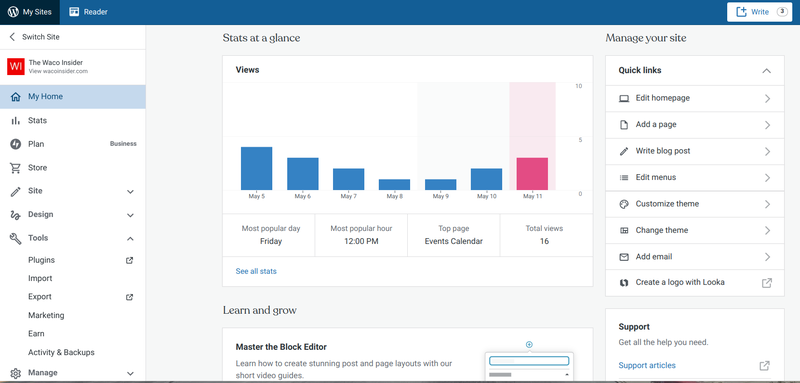Click the pink May 11 bar in chart
Screen dimensions: 800x383
click(x=532, y=174)
